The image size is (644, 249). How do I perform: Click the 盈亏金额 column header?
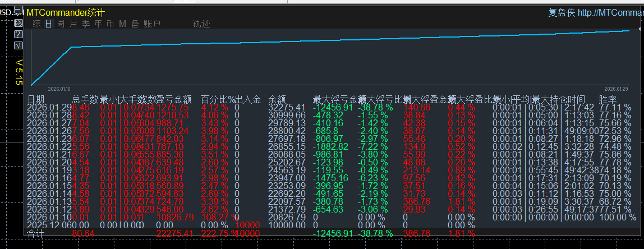(x=174, y=99)
